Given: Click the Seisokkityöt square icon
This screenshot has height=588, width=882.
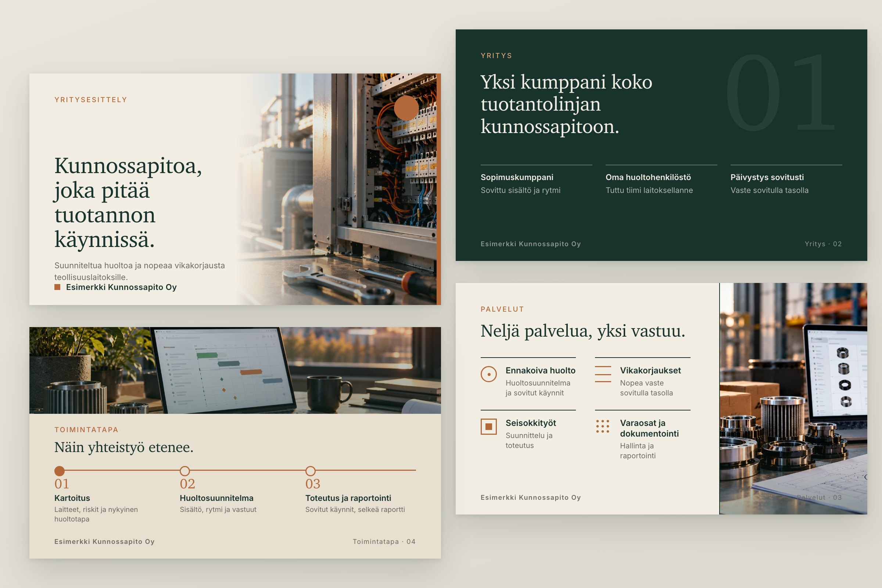Looking at the screenshot, I should [489, 427].
